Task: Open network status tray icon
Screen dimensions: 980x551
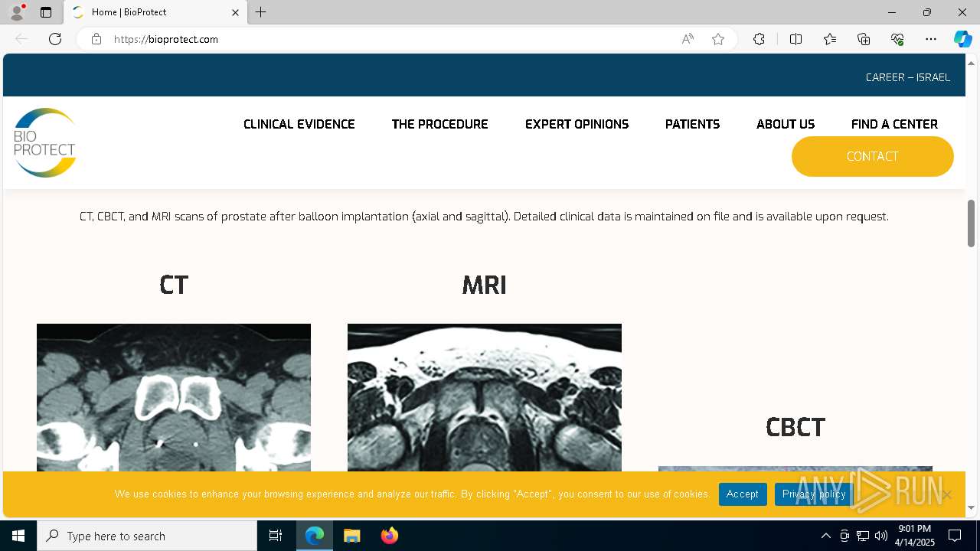Action: click(x=863, y=536)
